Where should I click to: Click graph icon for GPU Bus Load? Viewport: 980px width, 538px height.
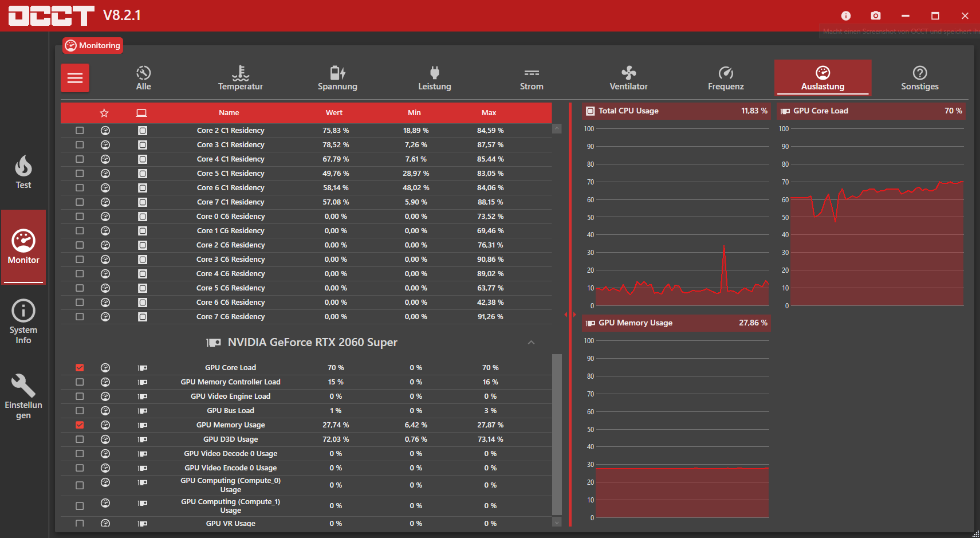pyautogui.click(x=105, y=411)
